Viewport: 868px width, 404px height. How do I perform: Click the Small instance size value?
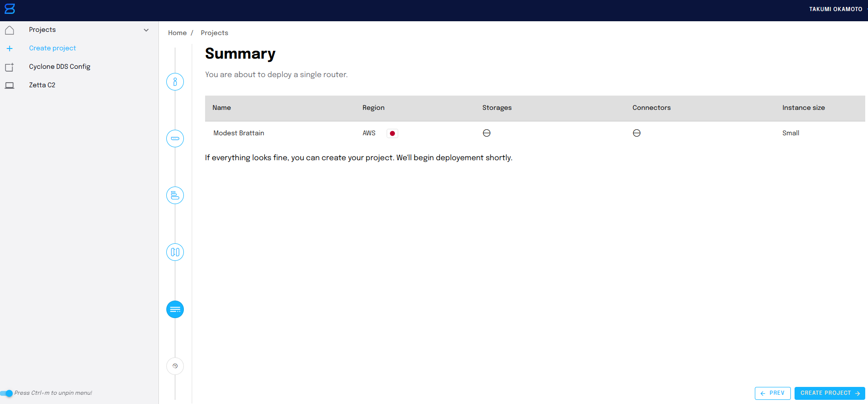click(790, 133)
